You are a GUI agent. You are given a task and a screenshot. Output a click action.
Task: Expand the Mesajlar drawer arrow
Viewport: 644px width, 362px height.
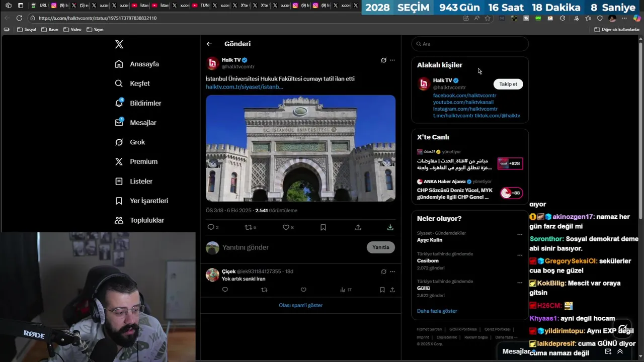click(620, 351)
